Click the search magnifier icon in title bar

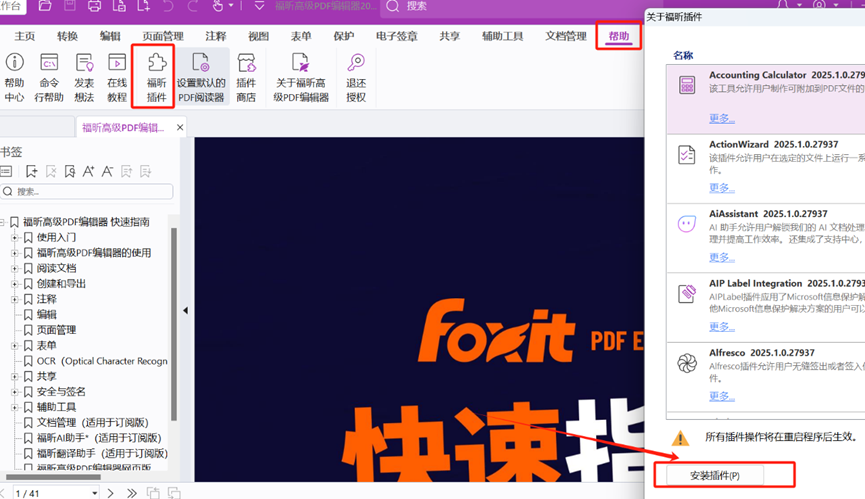click(392, 6)
